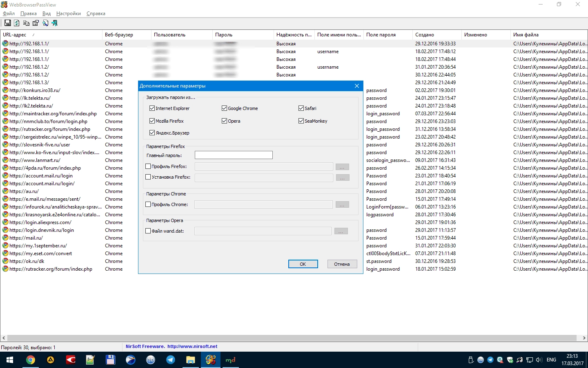Launch Google Chrome from the taskbar
The width and height of the screenshot is (588, 368).
(x=30, y=360)
